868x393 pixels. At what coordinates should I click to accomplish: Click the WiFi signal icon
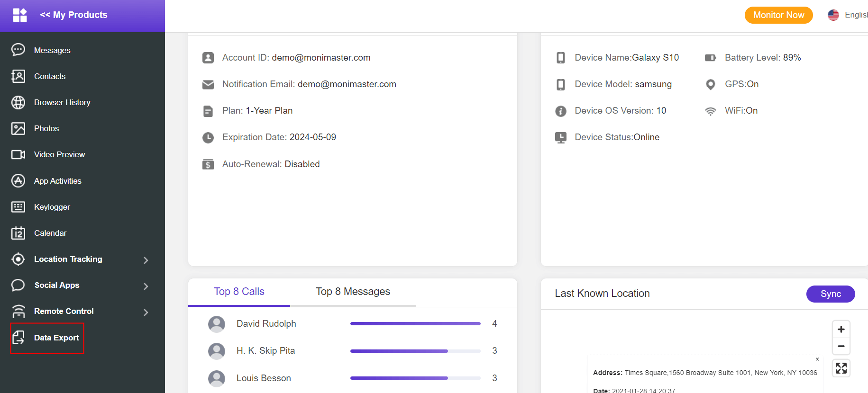(710, 111)
